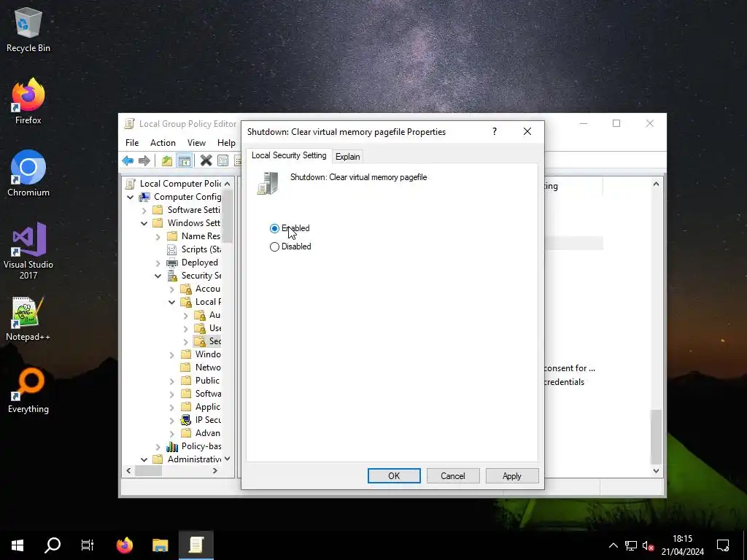This screenshot has height=560, width=747.
Task: Close the Shutdown pagefile Properties dialog
Action: point(527,131)
